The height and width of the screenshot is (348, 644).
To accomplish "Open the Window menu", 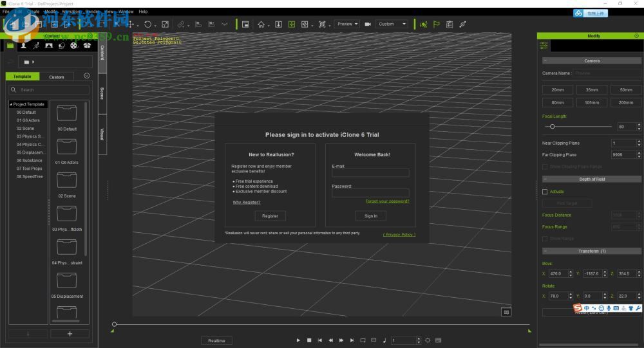I will click(126, 12).
